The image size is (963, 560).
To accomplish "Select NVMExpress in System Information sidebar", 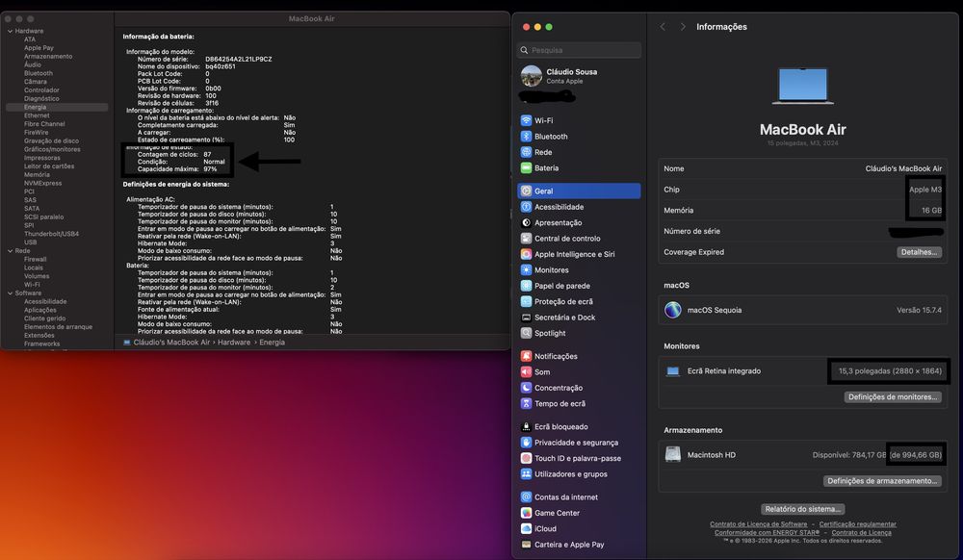I will [42, 184].
